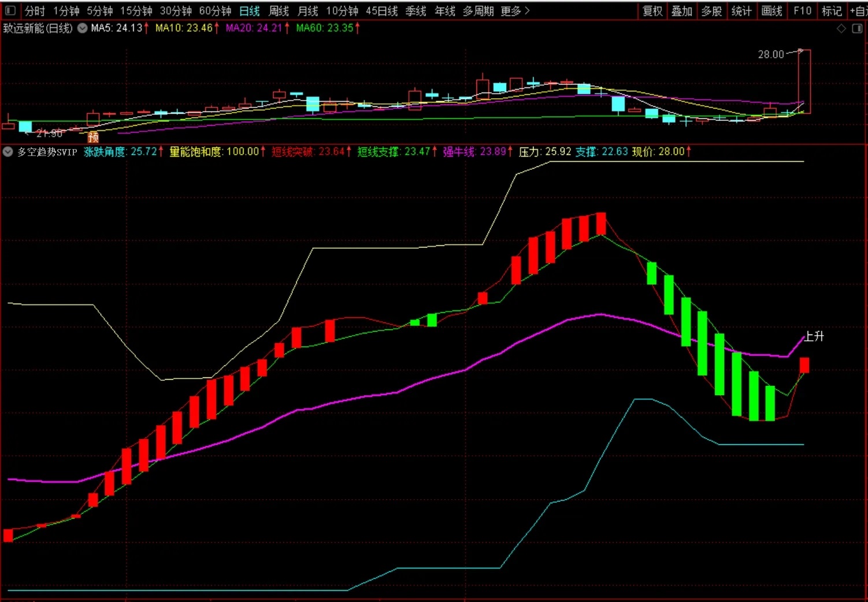Open the 统计 statistics tool
The width and height of the screenshot is (868, 602).
(x=741, y=11)
